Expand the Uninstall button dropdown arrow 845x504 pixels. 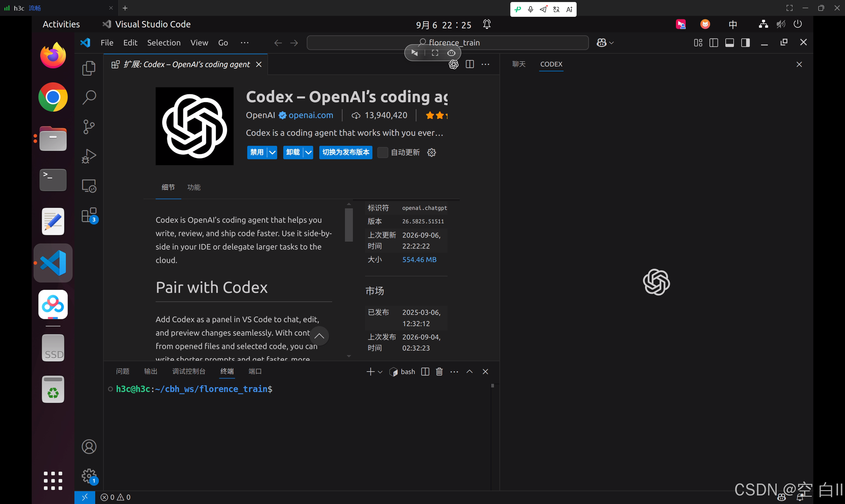308,152
